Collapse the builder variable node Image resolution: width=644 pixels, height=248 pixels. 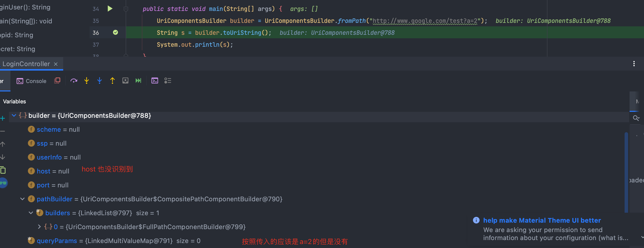point(14,115)
